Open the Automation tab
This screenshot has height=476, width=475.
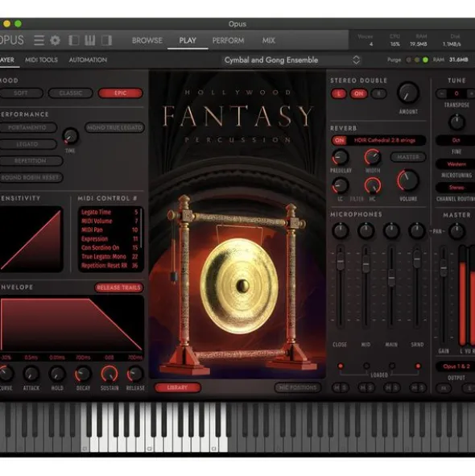[88, 60]
